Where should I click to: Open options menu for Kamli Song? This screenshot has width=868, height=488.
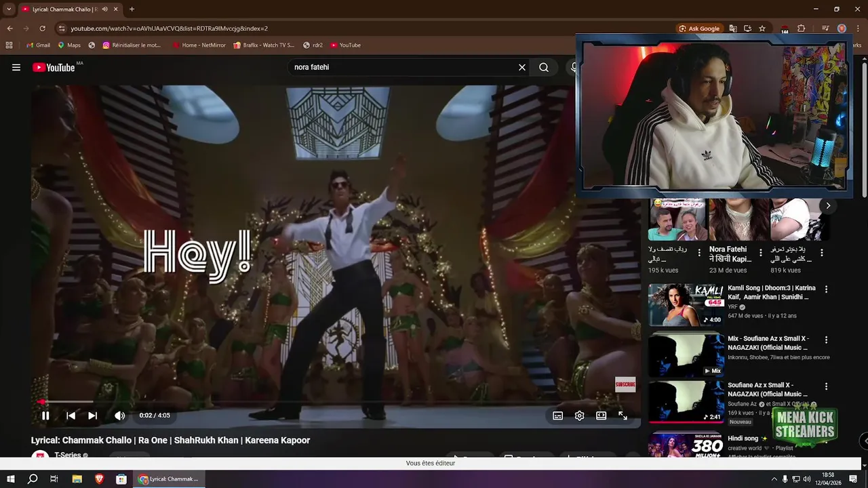click(x=826, y=289)
